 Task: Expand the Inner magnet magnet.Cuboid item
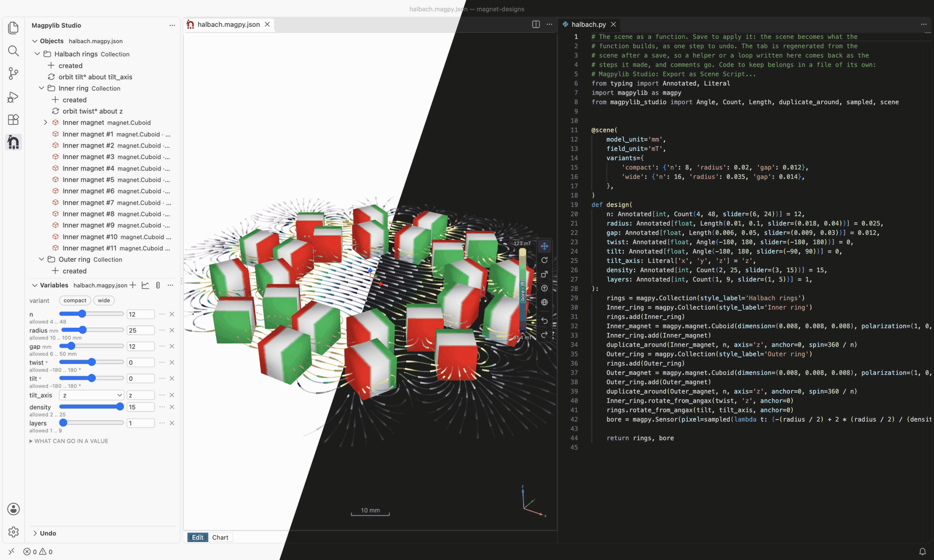(46, 123)
